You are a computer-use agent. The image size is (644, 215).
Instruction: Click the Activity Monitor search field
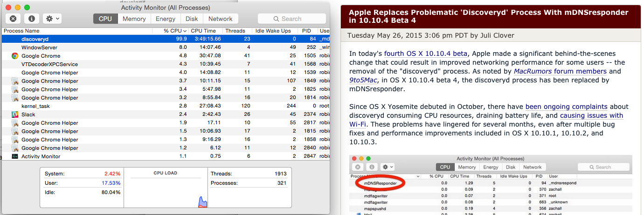292,19
